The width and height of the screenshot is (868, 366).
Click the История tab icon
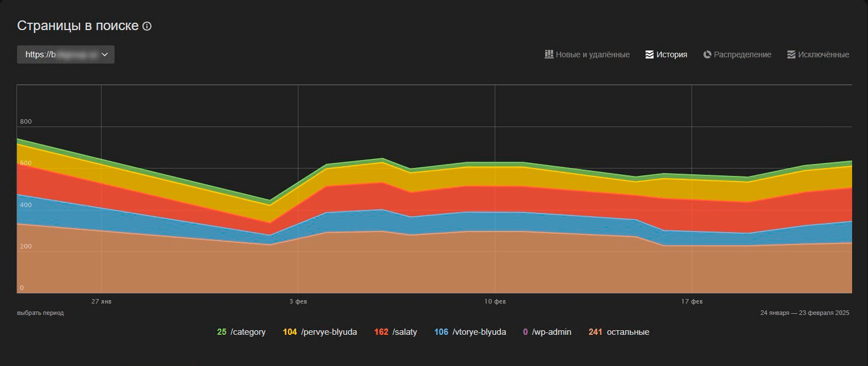point(650,54)
